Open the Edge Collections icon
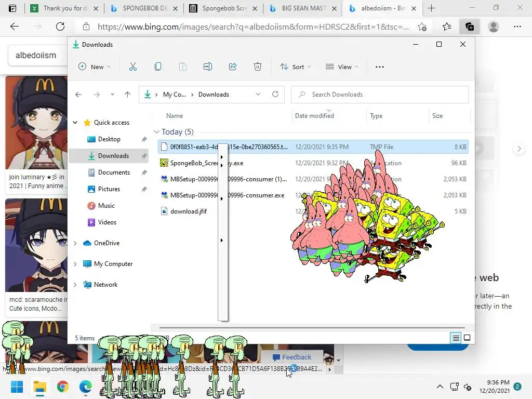 470,26
